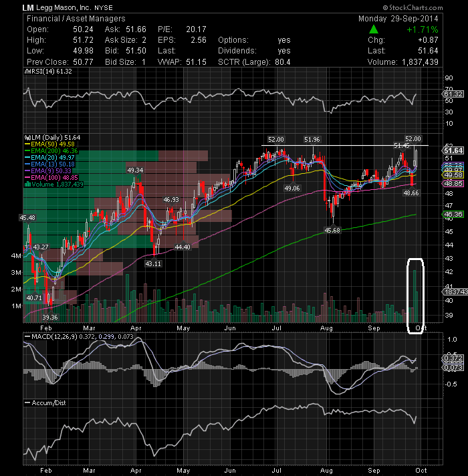Click the Bid price 51.50
The image size is (468, 476).
tap(136, 51)
